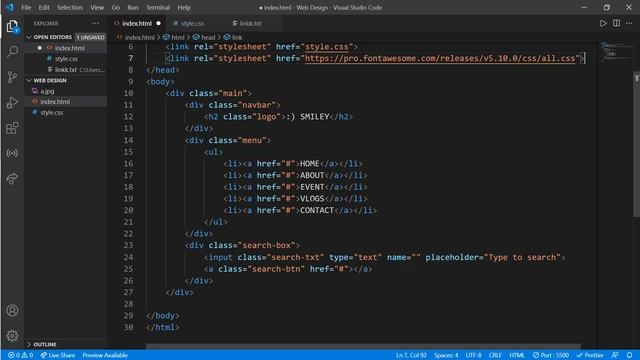Open the Selection menu

70,7
